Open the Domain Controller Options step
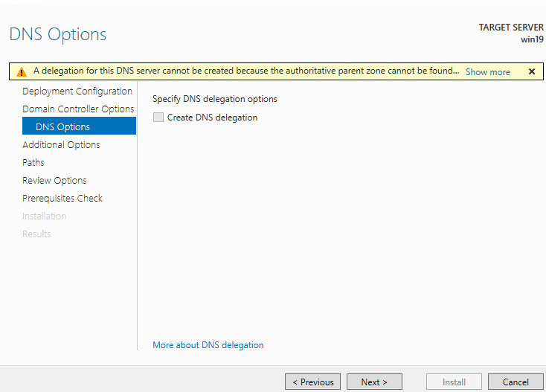 [78, 109]
